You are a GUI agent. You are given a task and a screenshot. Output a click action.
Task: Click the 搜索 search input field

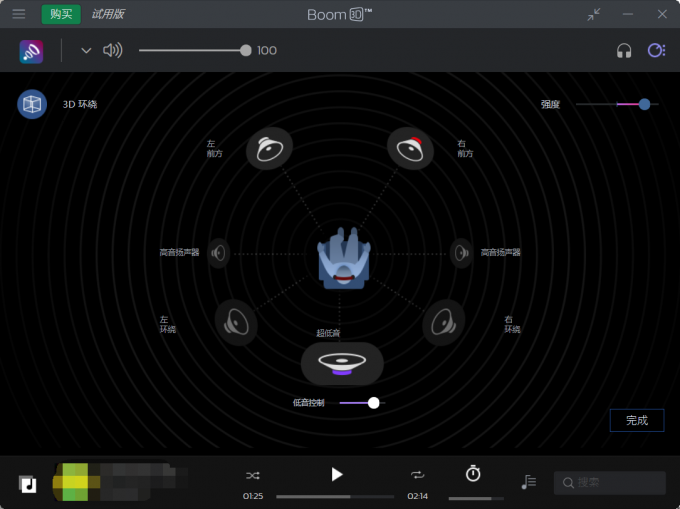coord(610,483)
